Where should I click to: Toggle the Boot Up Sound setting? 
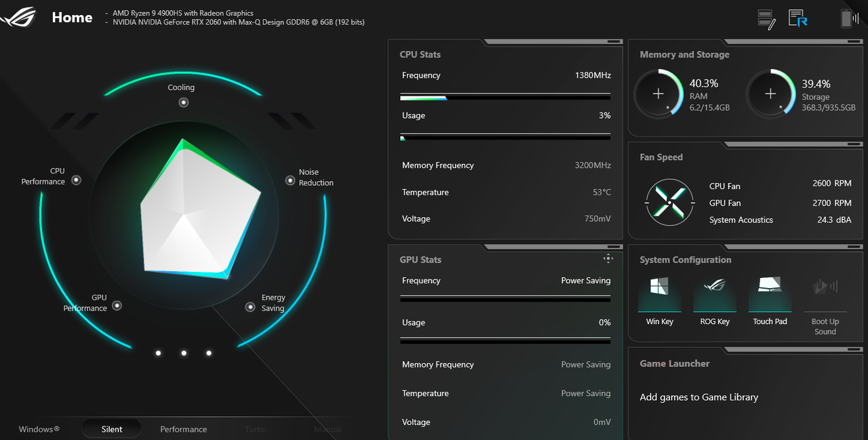click(825, 305)
